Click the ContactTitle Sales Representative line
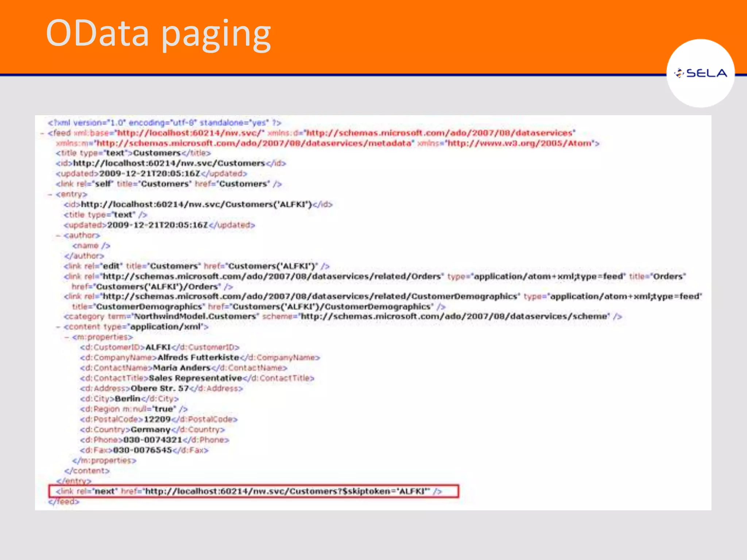 197,378
